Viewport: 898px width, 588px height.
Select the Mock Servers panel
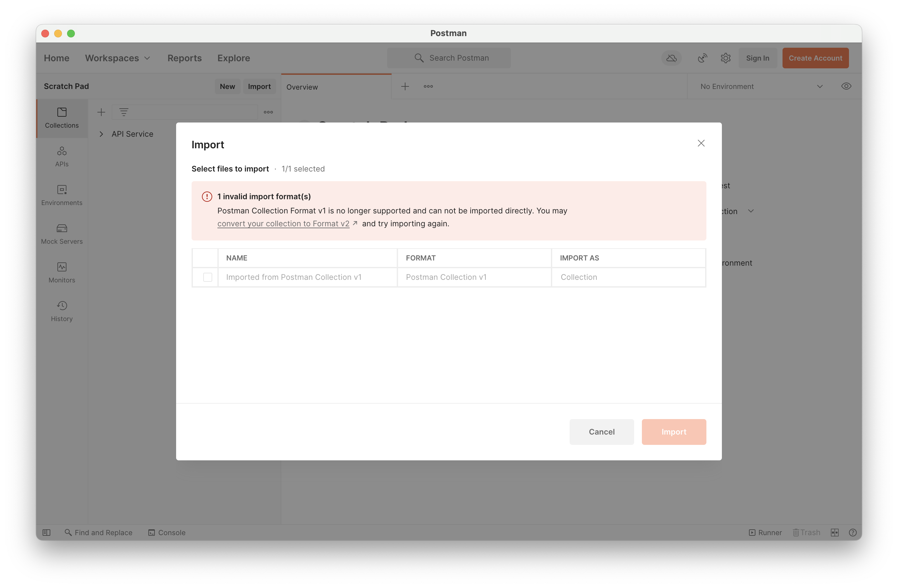point(62,234)
